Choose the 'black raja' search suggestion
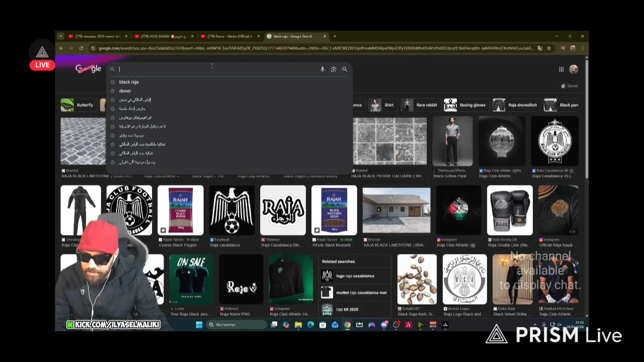This screenshot has width=644, height=362. 129,82
